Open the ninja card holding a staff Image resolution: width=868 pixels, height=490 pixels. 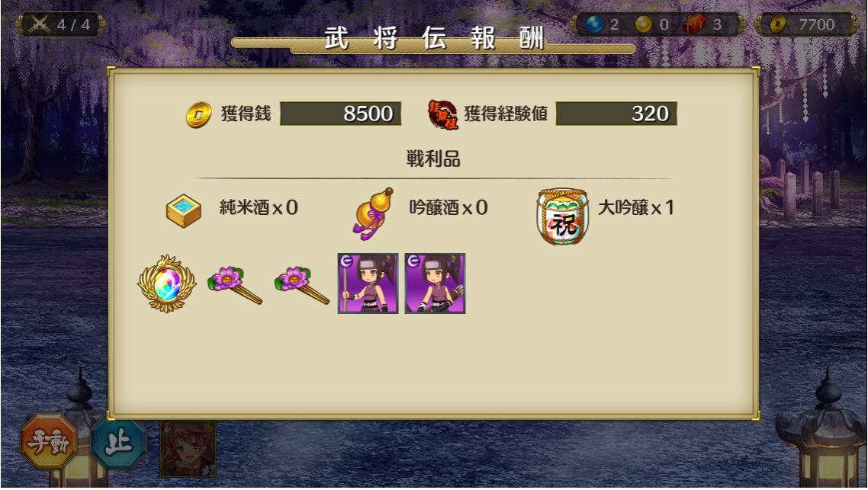(368, 283)
